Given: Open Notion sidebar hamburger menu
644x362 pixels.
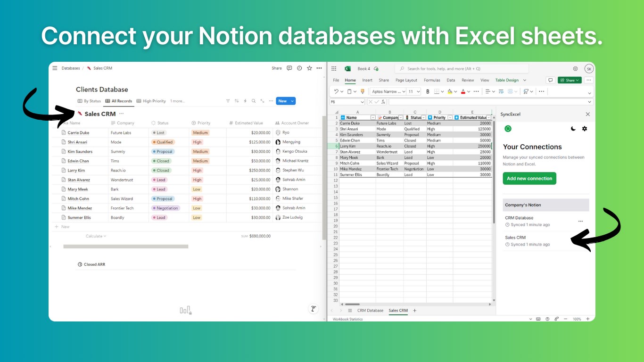Looking at the screenshot, I should [x=55, y=68].
